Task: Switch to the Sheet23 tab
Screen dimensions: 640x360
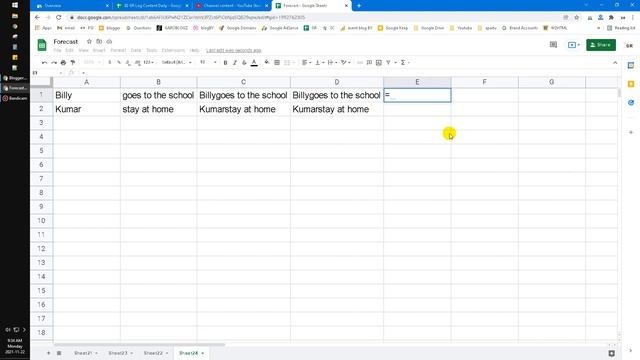Action: click(120, 353)
